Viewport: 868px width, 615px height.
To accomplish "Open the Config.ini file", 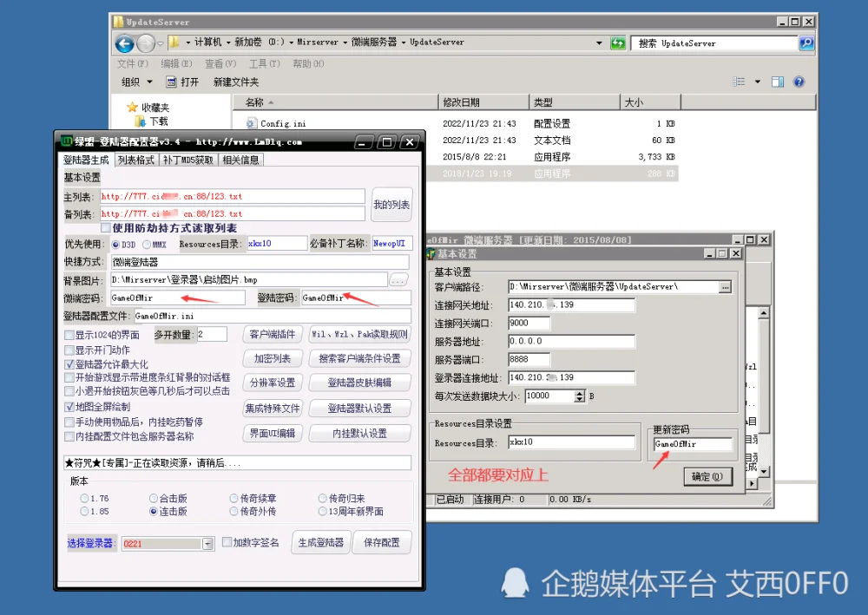I will (x=282, y=124).
